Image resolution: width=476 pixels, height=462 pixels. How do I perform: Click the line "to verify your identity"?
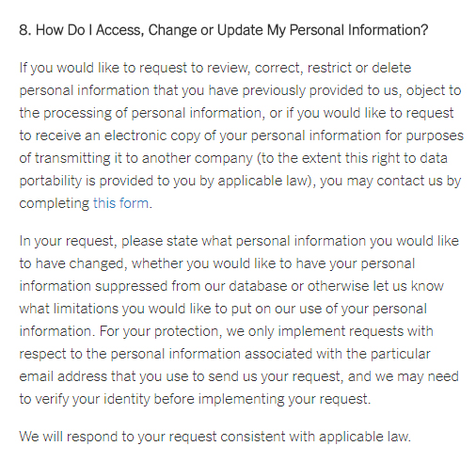(x=195, y=399)
